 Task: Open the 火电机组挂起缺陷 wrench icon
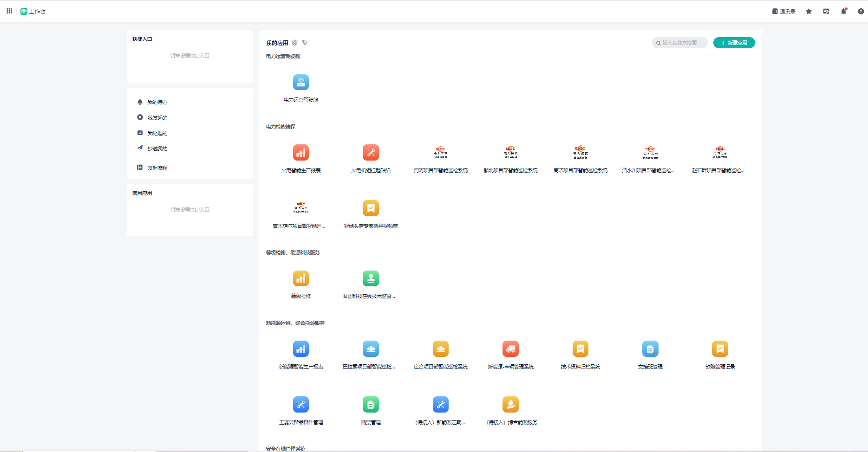pyautogui.click(x=371, y=153)
